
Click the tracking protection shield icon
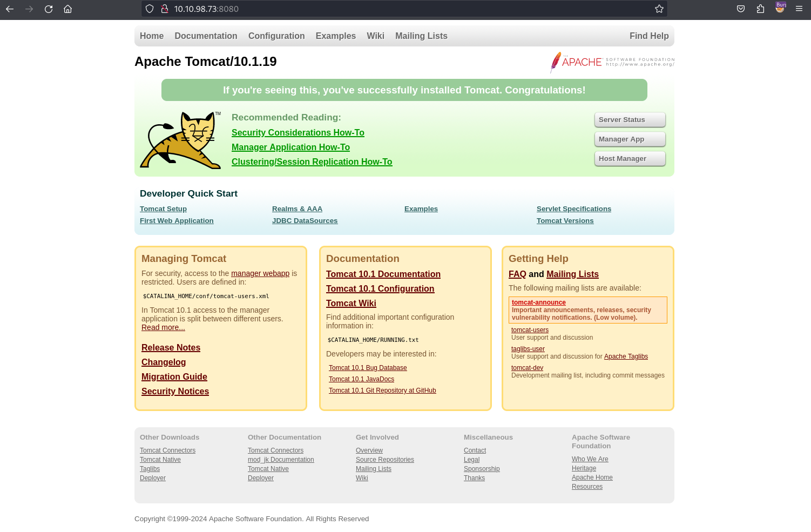pyautogui.click(x=150, y=9)
